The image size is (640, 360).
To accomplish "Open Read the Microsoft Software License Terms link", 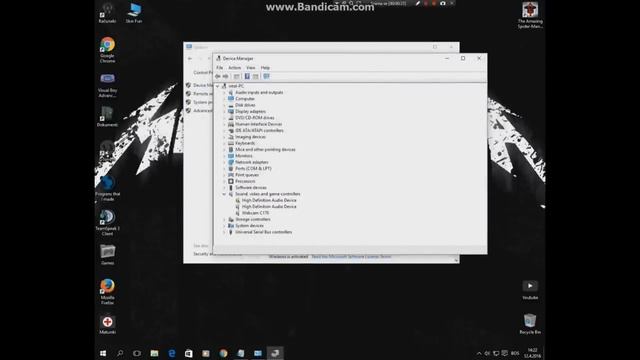I will pyautogui.click(x=351, y=257).
